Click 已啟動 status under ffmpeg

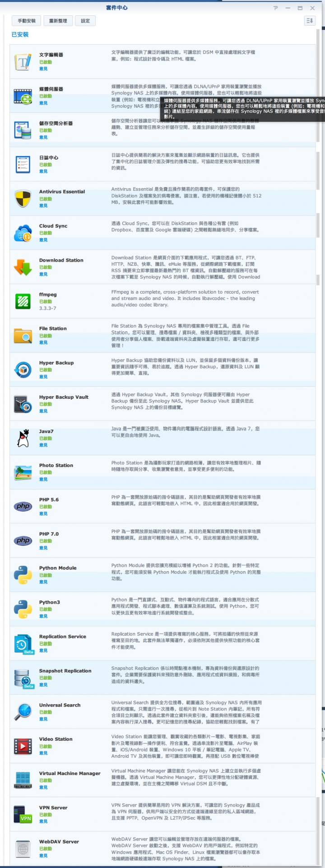[46, 301]
